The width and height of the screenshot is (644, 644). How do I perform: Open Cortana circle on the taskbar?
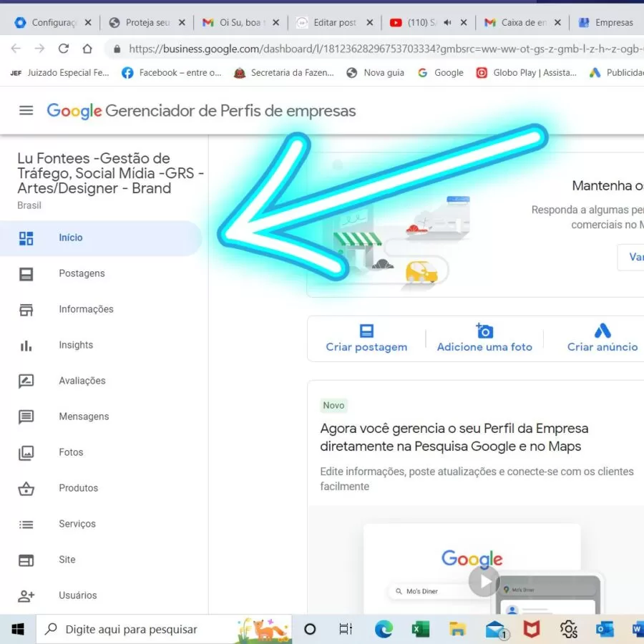(310, 629)
